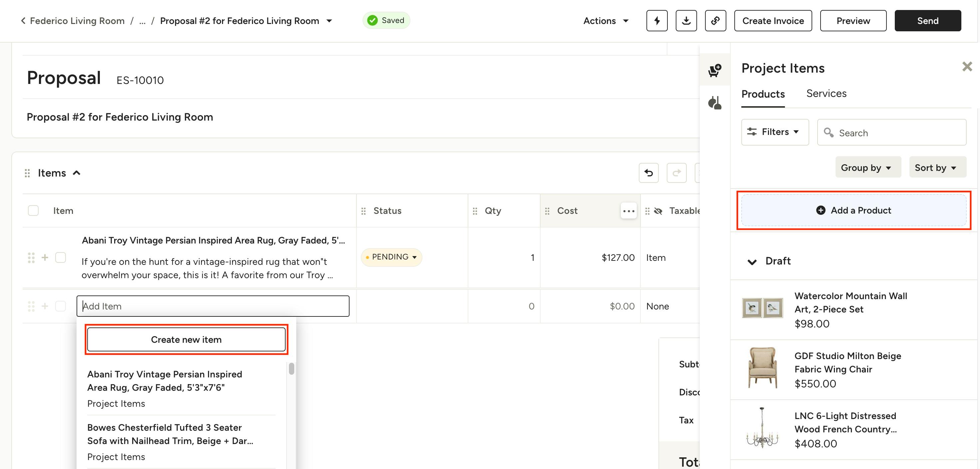Viewport: 980px width, 469px height.
Task: Click the Qty column drag handle
Action: [x=475, y=211]
